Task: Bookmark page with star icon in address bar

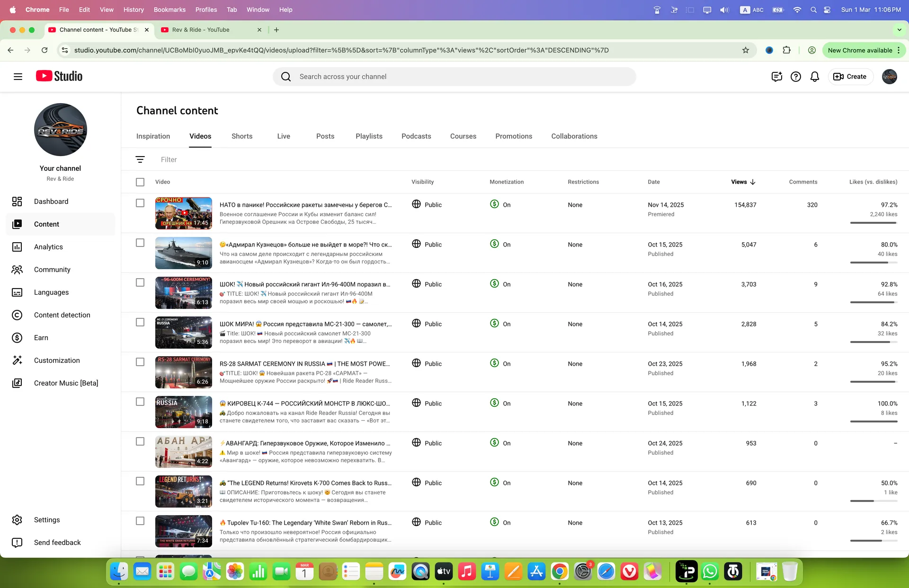Action: 746,50
